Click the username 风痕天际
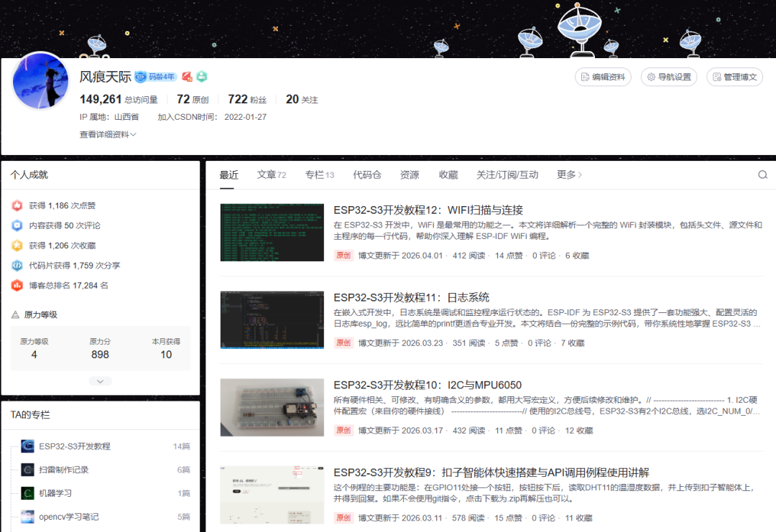Viewport: 776px width, 532px height. tap(106, 77)
